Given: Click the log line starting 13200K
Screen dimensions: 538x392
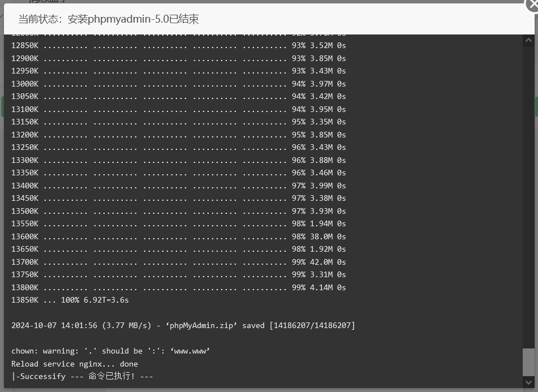Looking at the screenshot, I should (178, 135).
